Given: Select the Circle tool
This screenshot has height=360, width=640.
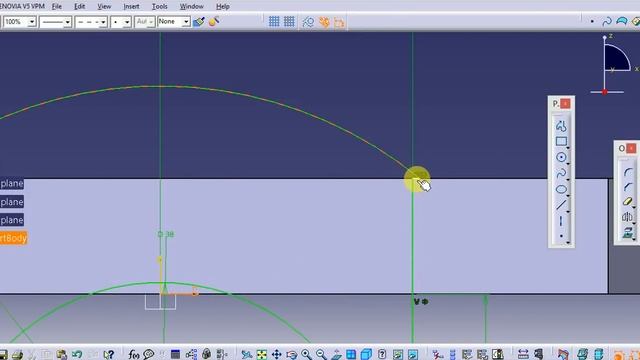Looking at the screenshot, I should coord(561,158).
